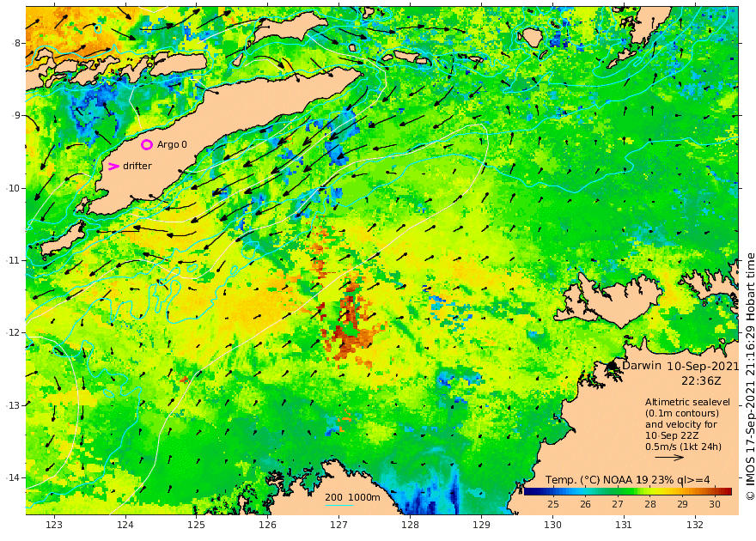This screenshot has width=756, height=541.
Task: Click latitude axis label -10
Action: 13,188
